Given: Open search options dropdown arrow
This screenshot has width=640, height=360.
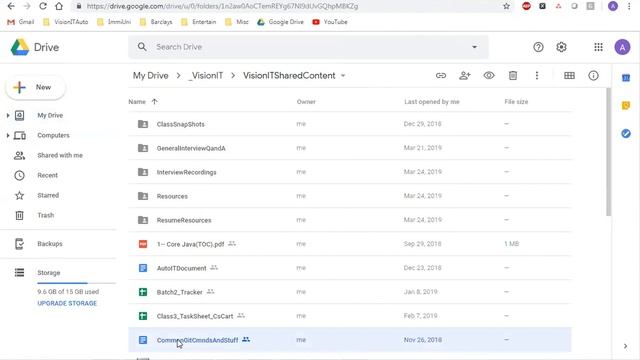Looking at the screenshot, I should [x=474, y=47].
